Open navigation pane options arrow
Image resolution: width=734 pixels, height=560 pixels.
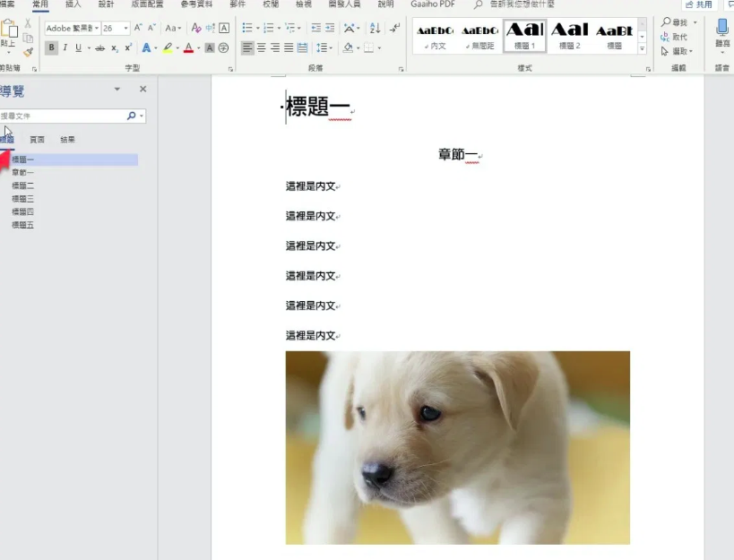tap(117, 89)
